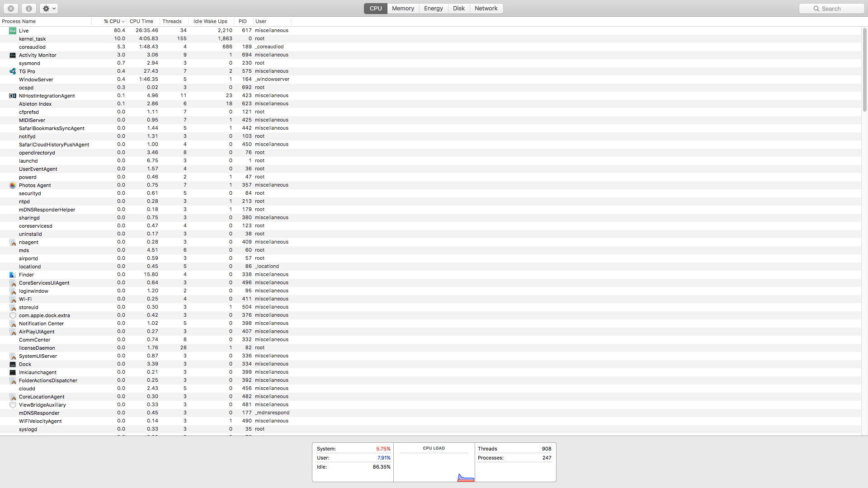Select the cfprefsd process row
868x488 pixels.
[x=430, y=112]
